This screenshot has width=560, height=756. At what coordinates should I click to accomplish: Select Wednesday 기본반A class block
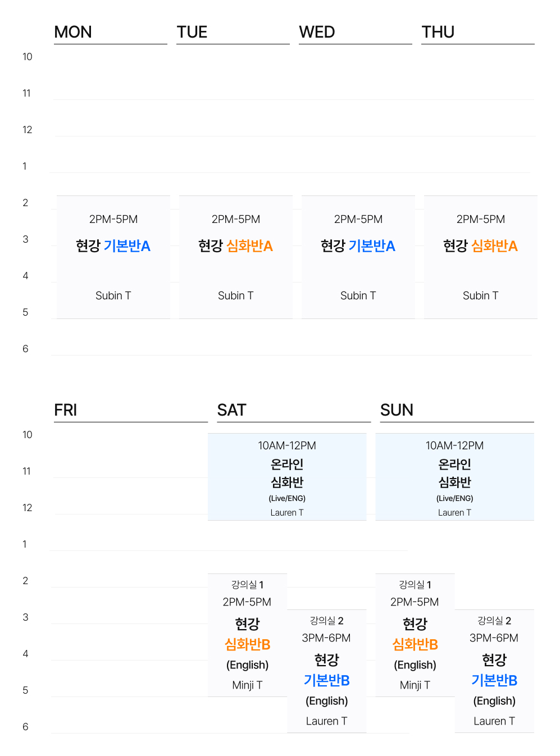[x=358, y=257]
